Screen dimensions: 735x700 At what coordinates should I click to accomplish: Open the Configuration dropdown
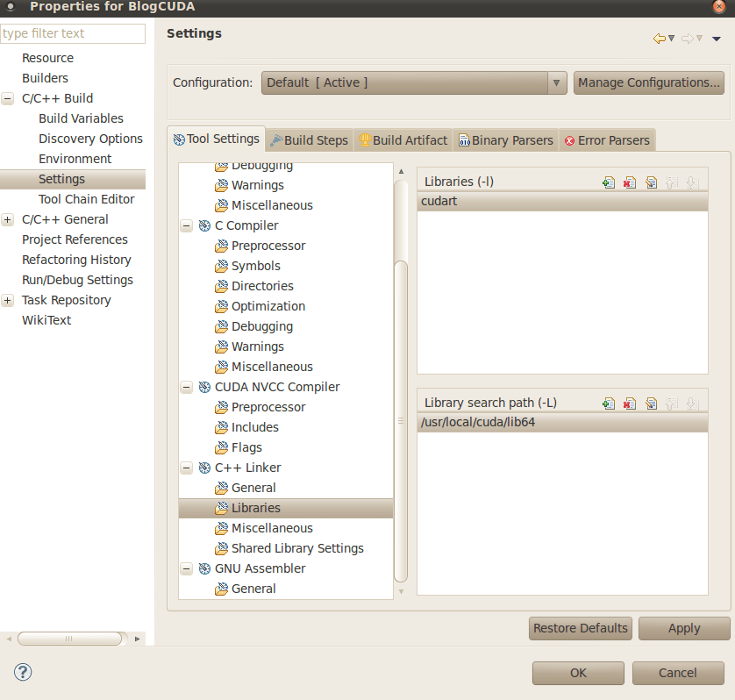click(x=556, y=82)
